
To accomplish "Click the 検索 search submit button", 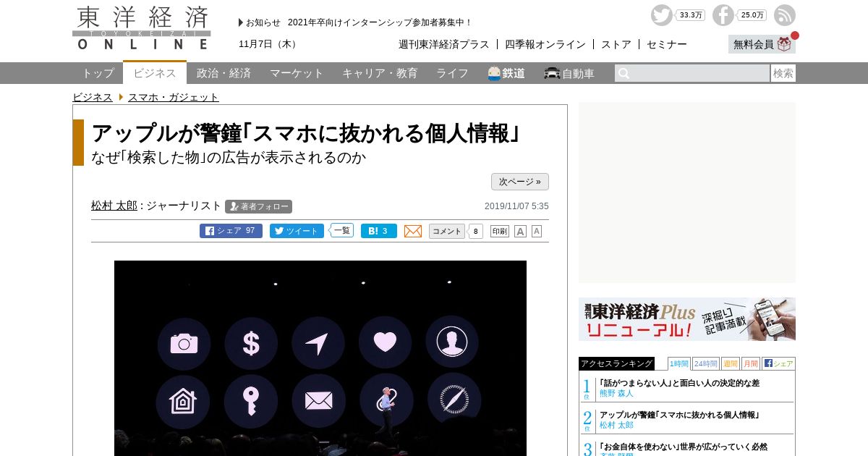I will coord(783,73).
